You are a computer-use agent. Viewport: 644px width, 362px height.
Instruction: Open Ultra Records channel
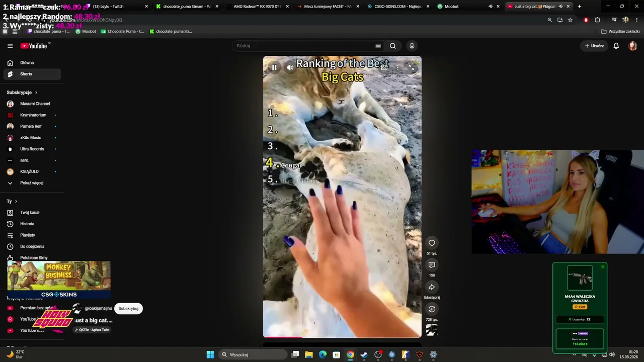tap(33, 149)
